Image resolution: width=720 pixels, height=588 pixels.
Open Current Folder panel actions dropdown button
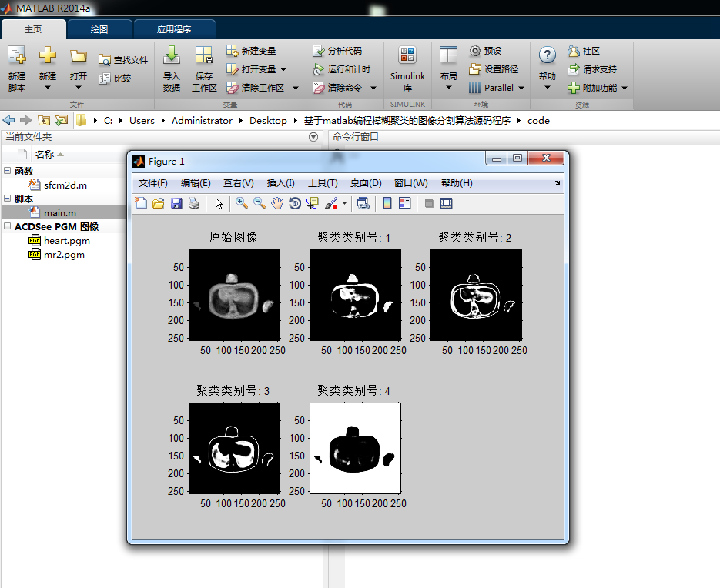[x=313, y=137]
